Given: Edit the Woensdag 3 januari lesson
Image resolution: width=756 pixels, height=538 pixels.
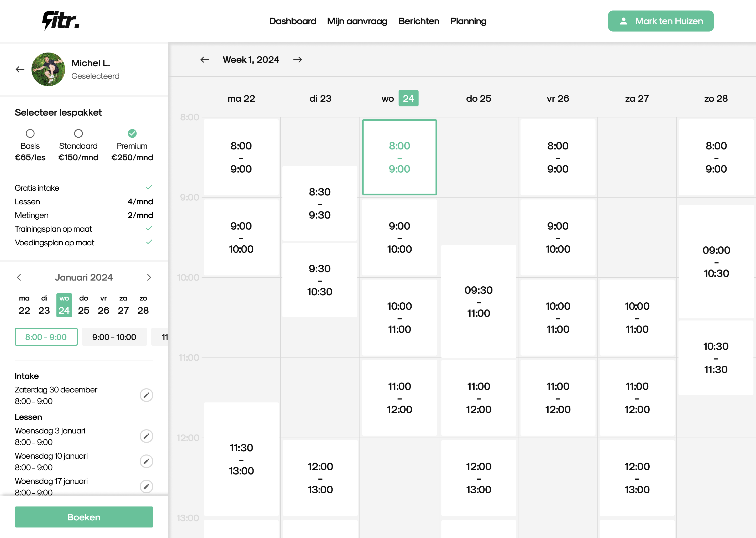Looking at the screenshot, I should 146,436.
